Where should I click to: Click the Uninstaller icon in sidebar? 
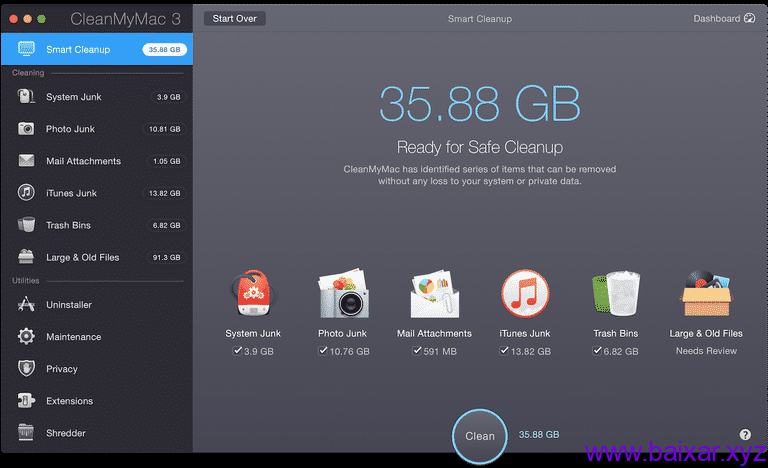[26, 304]
